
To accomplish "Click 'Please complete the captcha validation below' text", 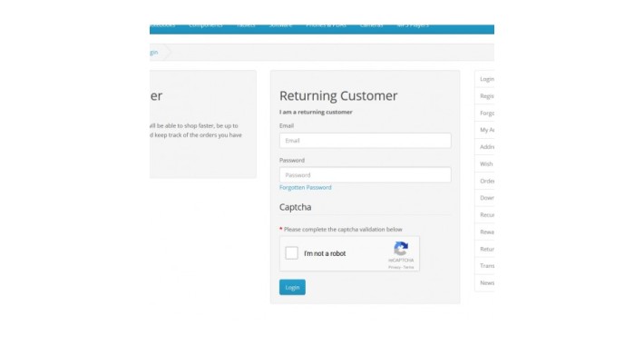I will coord(343,230).
